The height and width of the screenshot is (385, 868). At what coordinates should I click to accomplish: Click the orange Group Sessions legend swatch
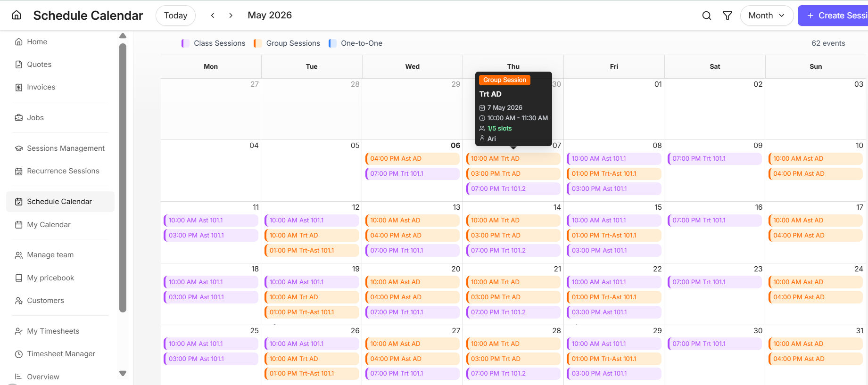click(257, 43)
